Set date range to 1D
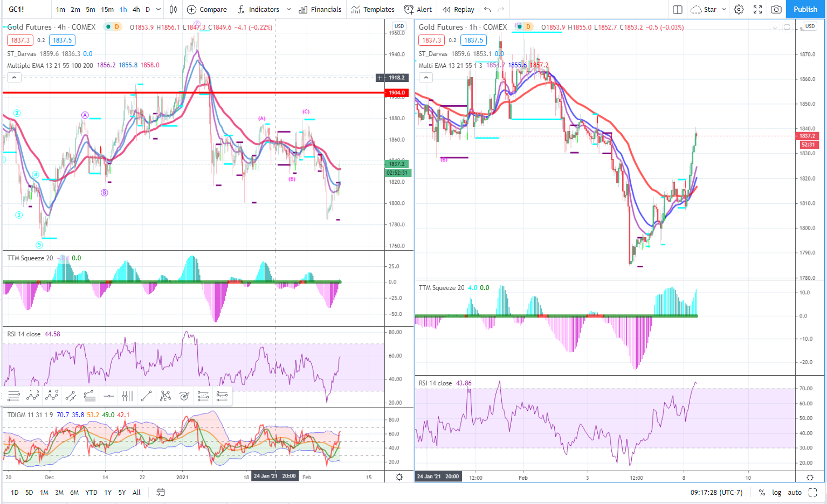The width and height of the screenshot is (827, 504). (15, 492)
